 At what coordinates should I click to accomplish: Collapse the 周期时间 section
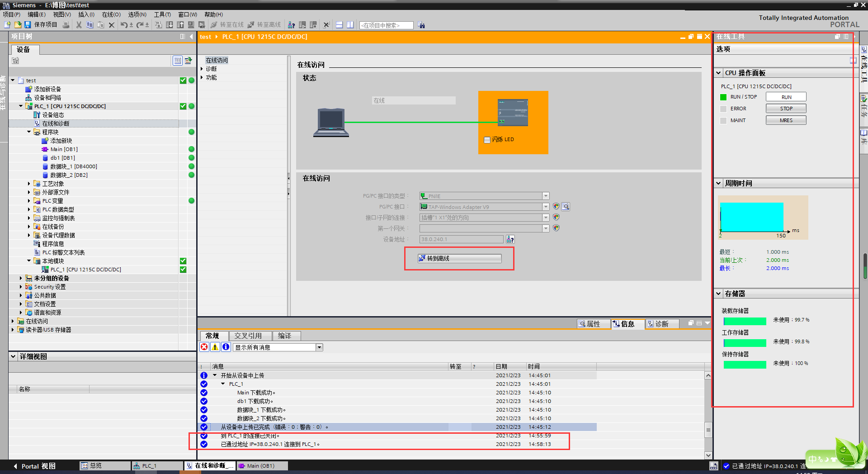[x=719, y=183]
